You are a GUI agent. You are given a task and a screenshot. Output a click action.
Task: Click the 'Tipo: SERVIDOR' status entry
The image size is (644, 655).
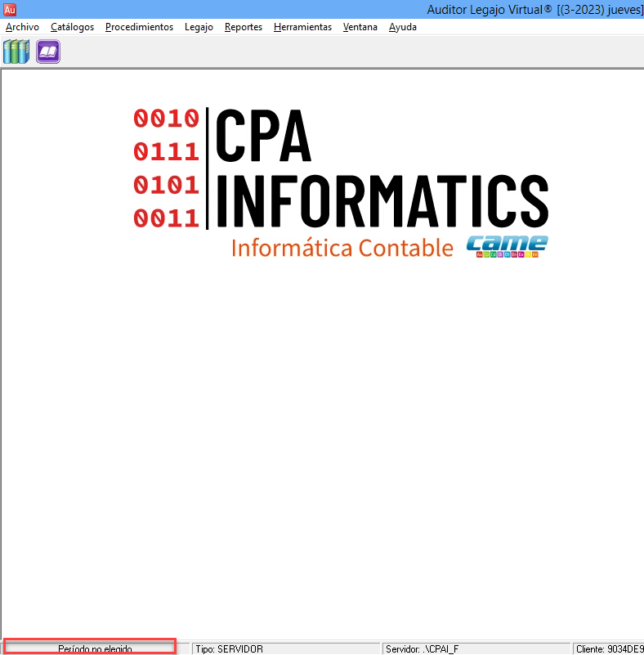coord(285,648)
